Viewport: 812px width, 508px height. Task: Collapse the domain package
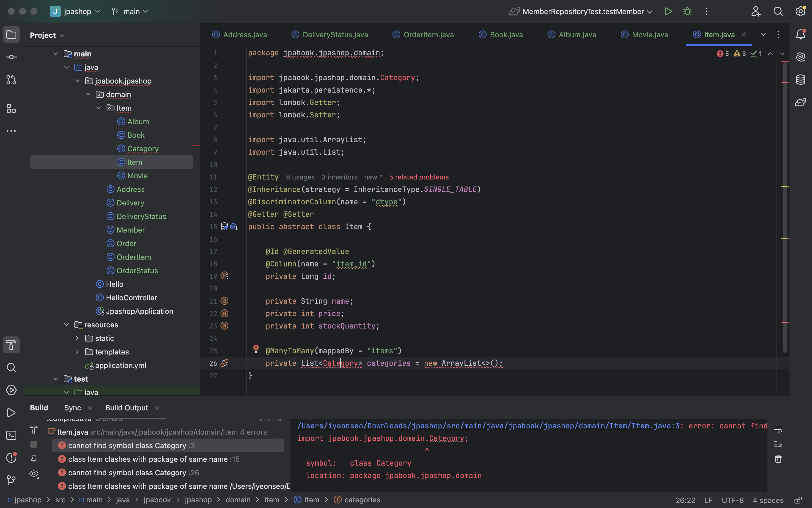pyautogui.click(x=88, y=95)
